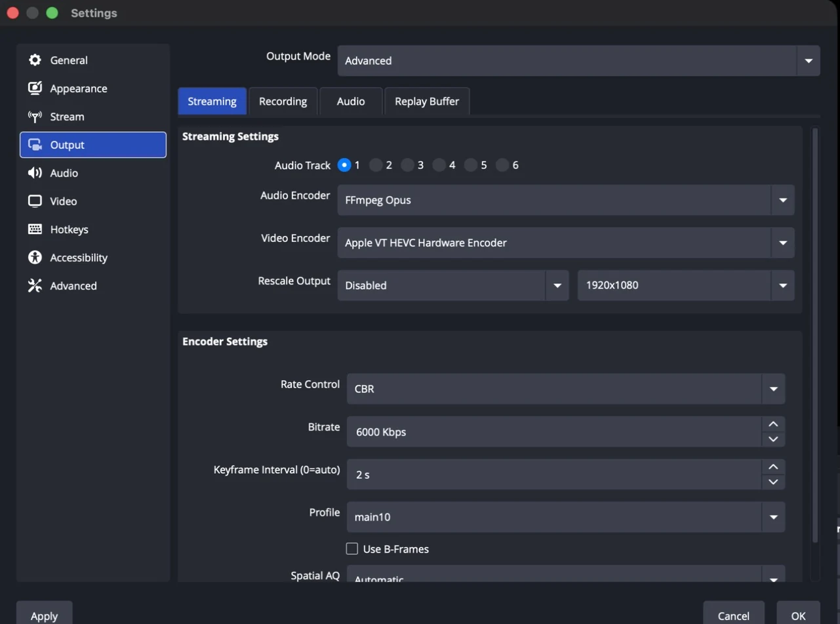Click the Cancel button

coord(734,613)
